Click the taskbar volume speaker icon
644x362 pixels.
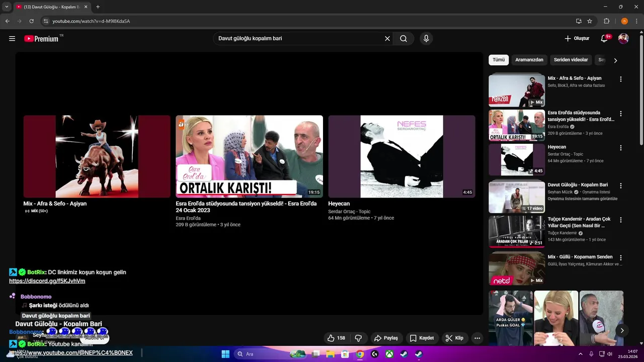(610, 354)
